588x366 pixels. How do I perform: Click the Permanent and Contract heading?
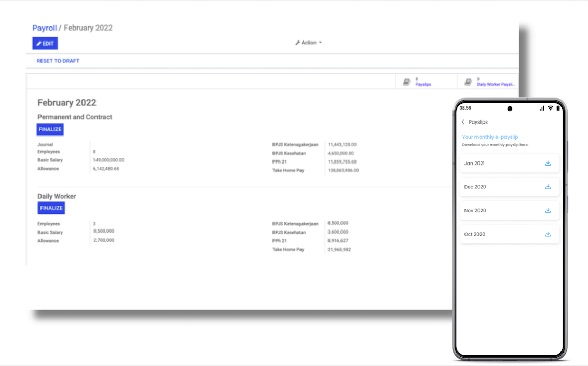tap(75, 117)
